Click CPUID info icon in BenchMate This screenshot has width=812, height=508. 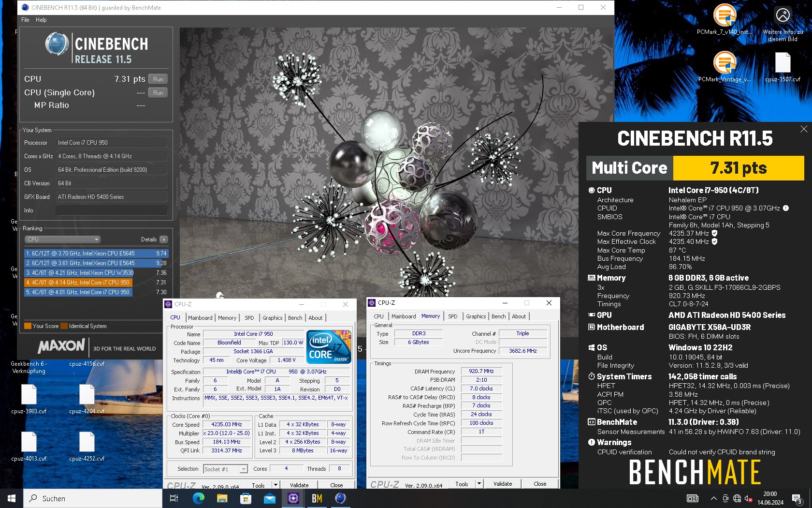(786, 208)
